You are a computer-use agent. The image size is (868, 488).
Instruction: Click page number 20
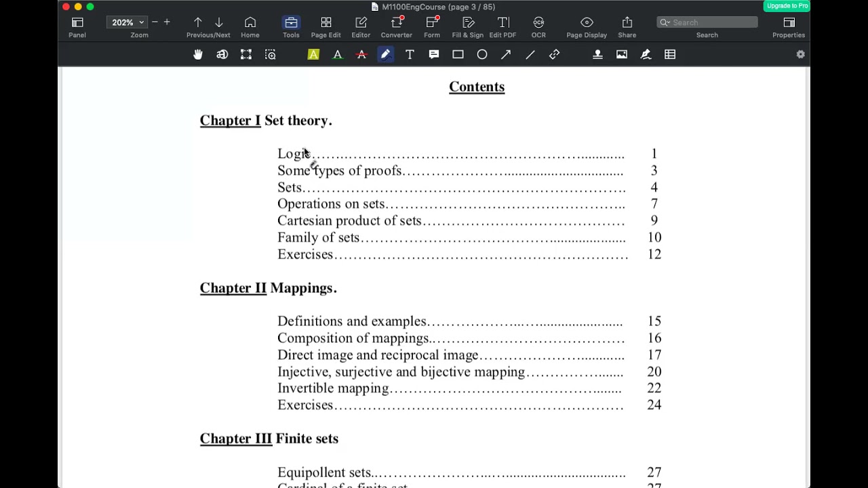pos(654,371)
